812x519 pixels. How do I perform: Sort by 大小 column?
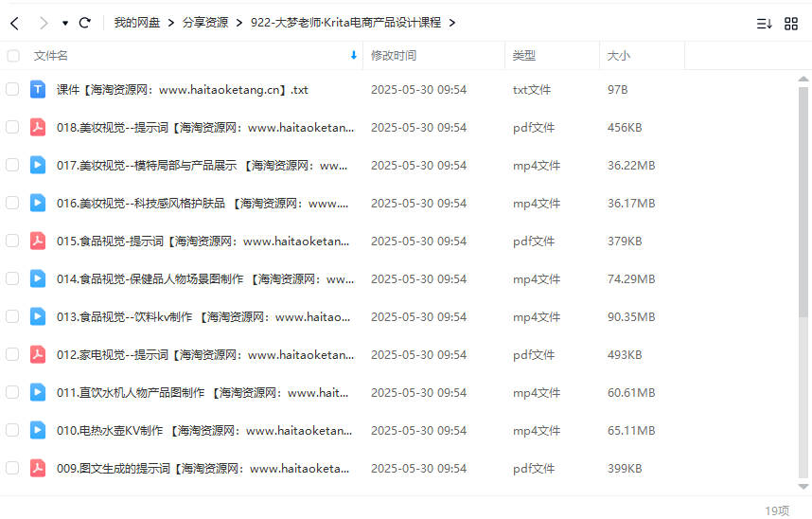click(x=619, y=56)
